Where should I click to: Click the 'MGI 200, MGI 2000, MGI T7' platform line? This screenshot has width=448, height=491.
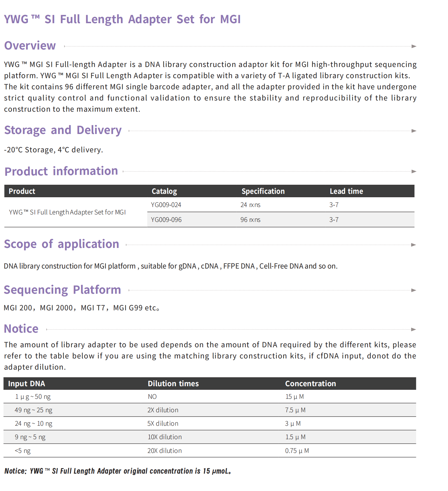click(x=82, y=308)
